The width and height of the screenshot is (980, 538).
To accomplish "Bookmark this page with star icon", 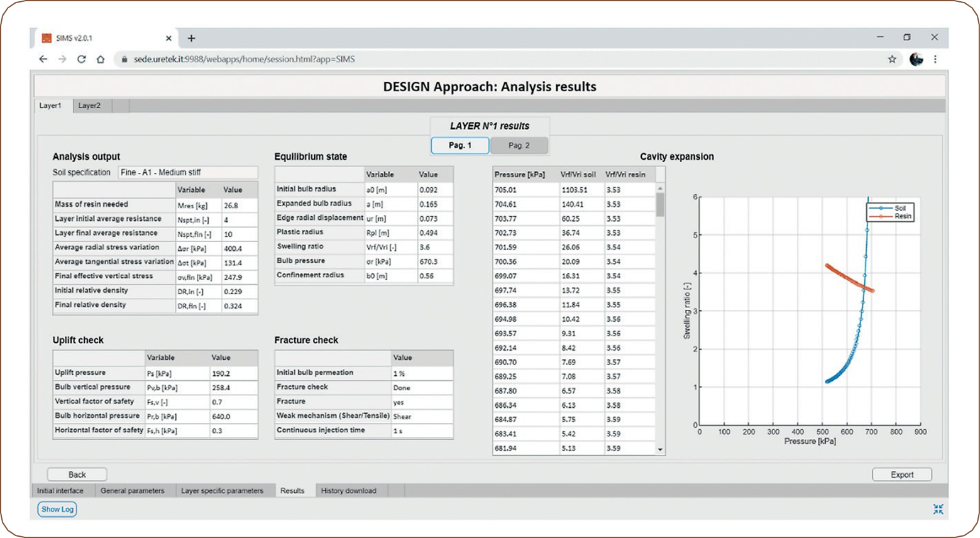I will tap(892, 59).
